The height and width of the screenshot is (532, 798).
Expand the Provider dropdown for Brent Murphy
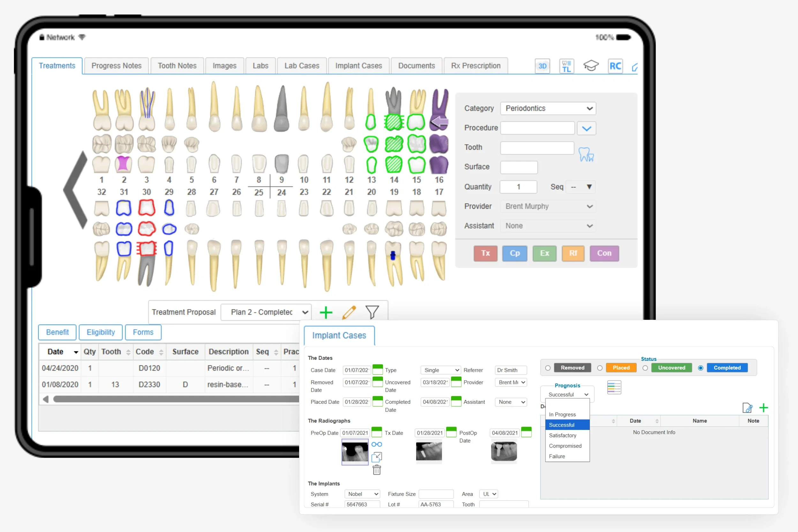coord(548,206)
